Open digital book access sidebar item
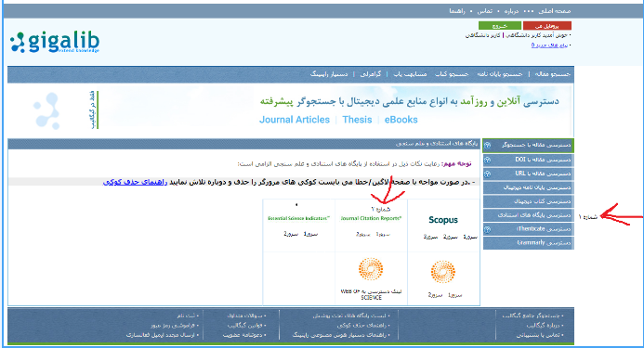The height and width of the screenshot is (348, 644). tap(529, 201)
